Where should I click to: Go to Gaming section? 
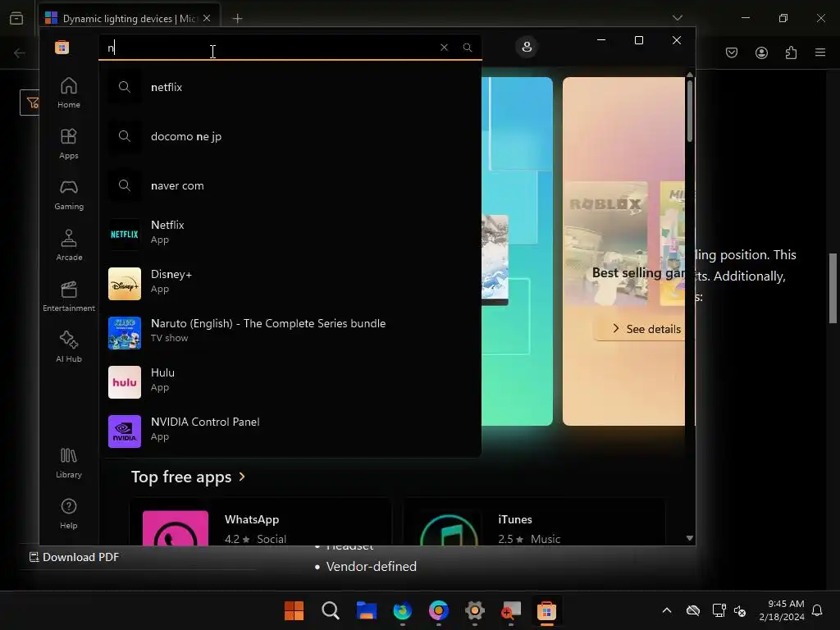[69, 194]
